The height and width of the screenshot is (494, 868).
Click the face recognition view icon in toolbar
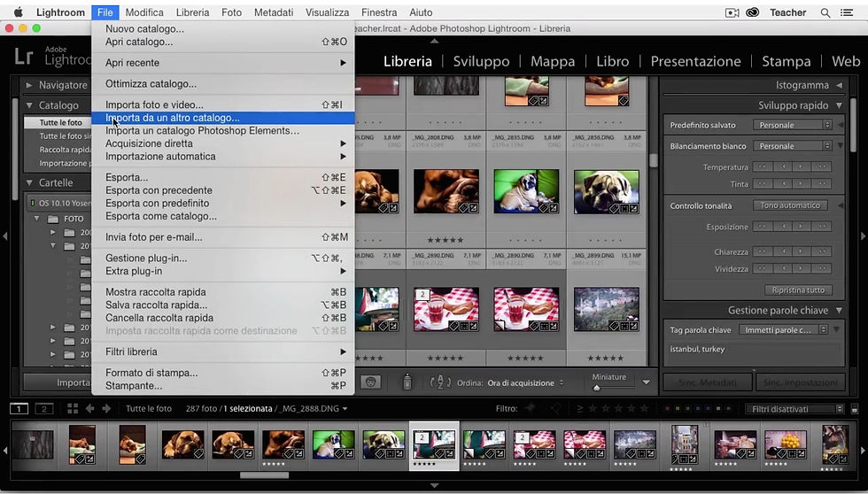(x=371, y=382)
